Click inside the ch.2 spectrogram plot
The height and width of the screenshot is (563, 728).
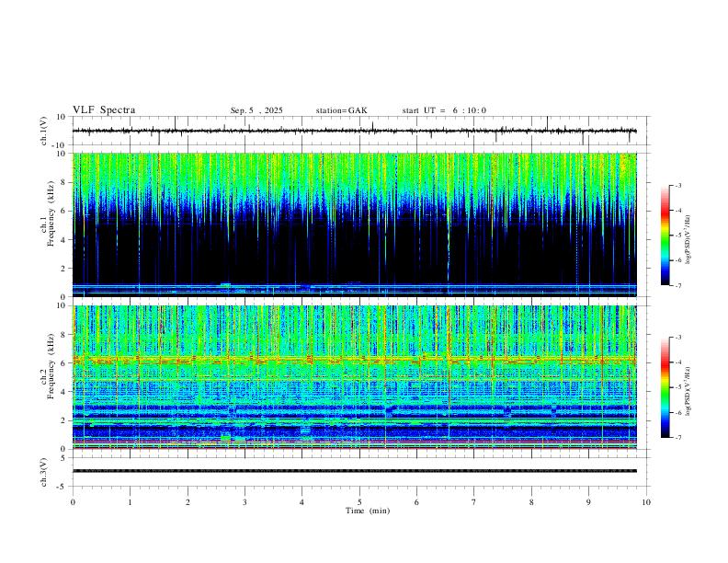pyautogui.click(x=354, y=377)
